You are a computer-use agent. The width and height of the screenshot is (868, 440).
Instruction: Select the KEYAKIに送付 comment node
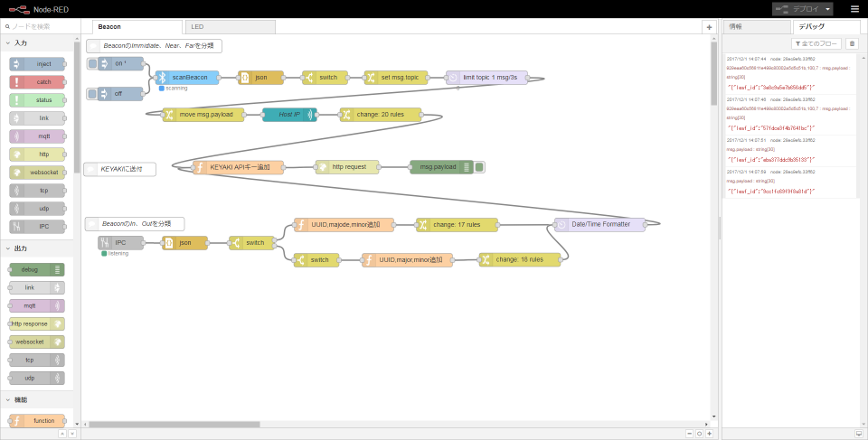(x=120, y=169)
